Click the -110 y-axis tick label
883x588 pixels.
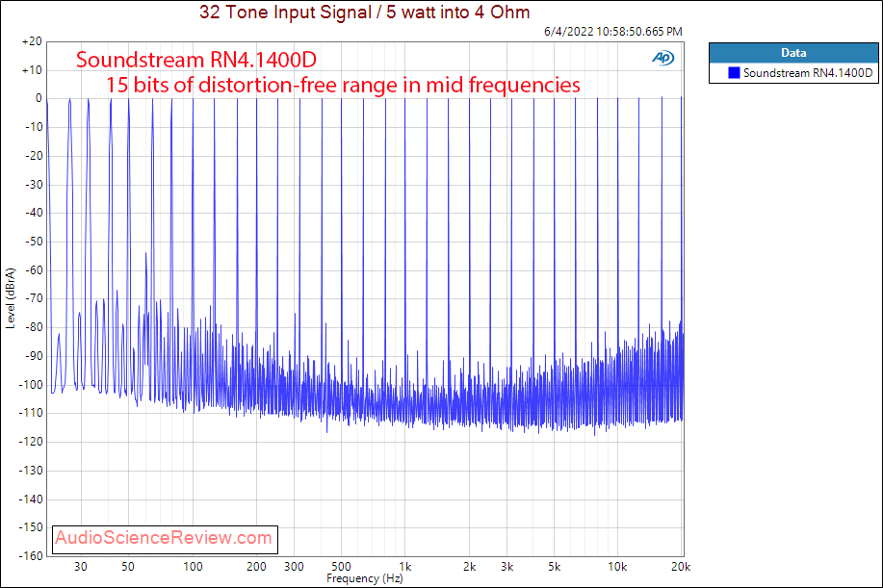click(32, 413)
